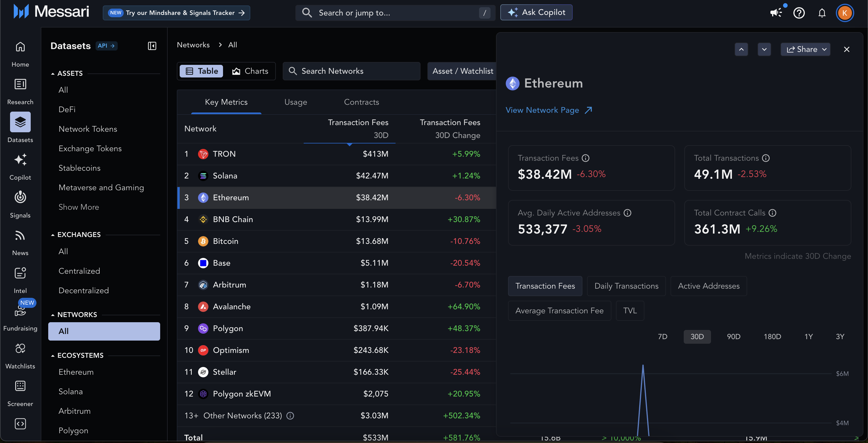This screenshot has width=868, height=443.
Task: Close the Ethereum detail panel
Action: [x=846, y=50]
